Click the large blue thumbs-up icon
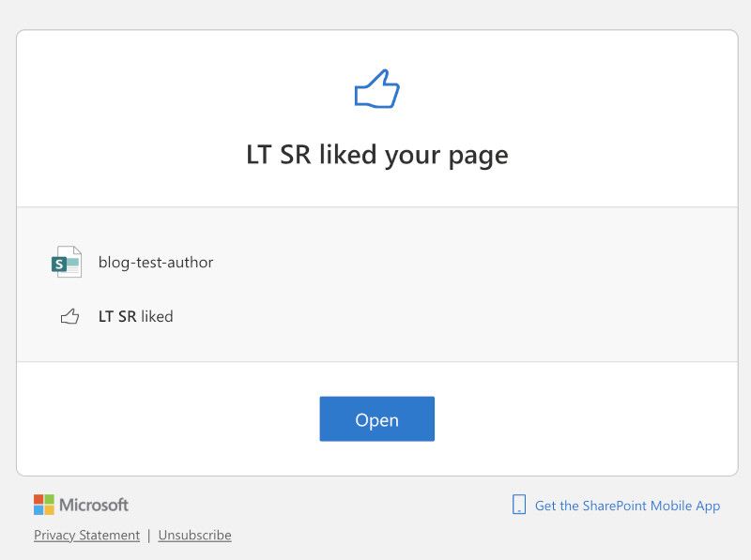The width and height of the screenshot is (751, 560). click(x=377, y=89)
